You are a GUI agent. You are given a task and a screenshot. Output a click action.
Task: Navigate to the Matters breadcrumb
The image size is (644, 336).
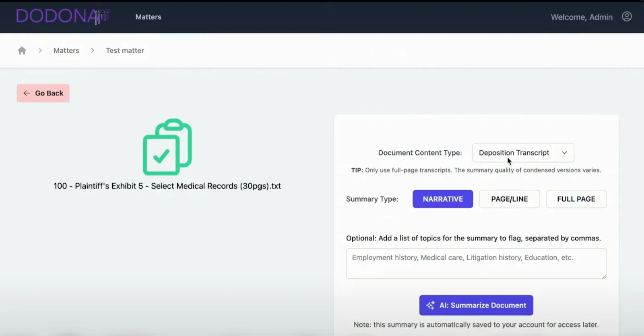[66, 50]
